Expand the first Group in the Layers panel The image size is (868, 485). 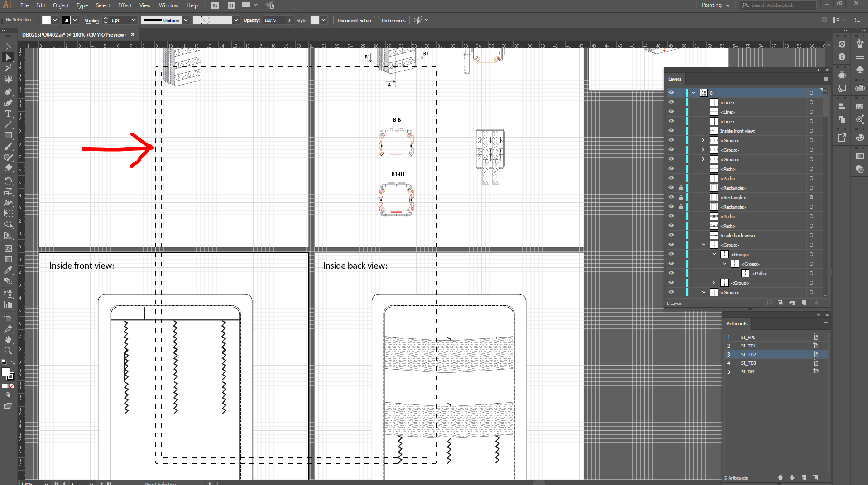pyautogui.click(x=702, y=140)
